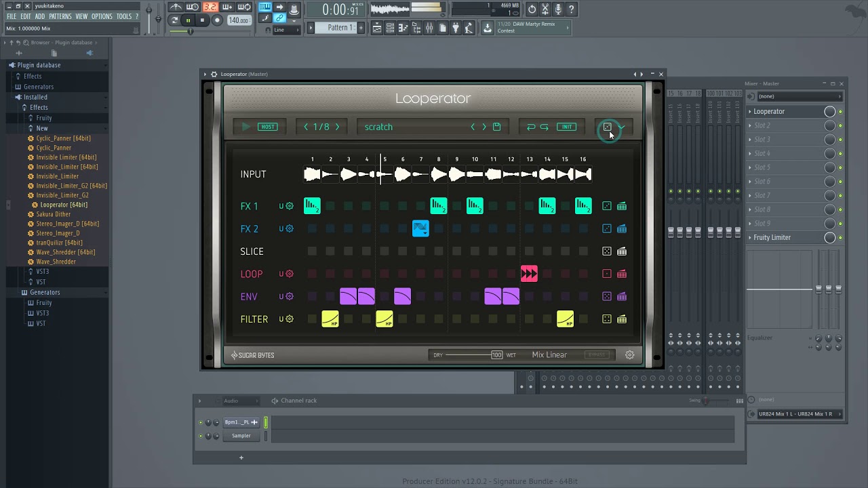Randomize the ENV track with its dice

tap(607, 296)
